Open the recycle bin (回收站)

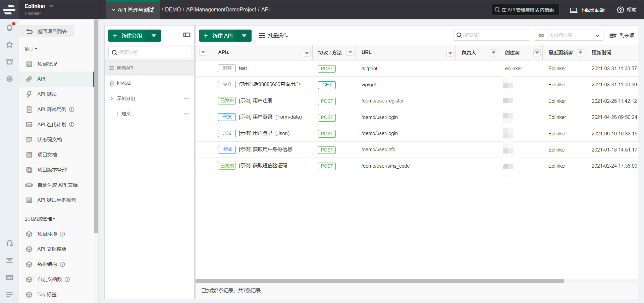tap(124, 83)
